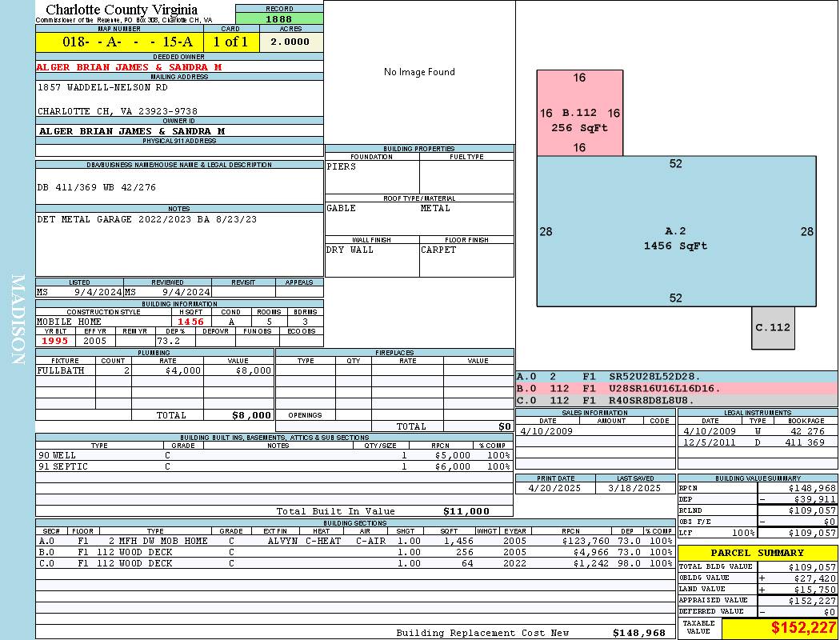
Task: Click the GABLE roof type value
Action: [342, 208]
